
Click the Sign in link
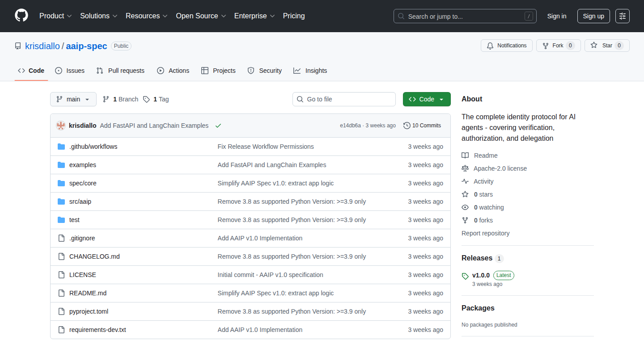tap(557, 16)
